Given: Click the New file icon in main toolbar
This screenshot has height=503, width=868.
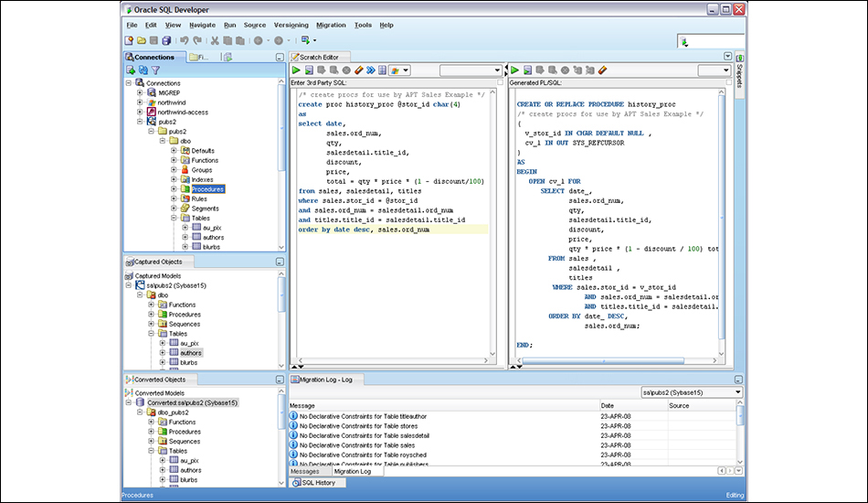Looking at the screenshot, I should point(129,40).
